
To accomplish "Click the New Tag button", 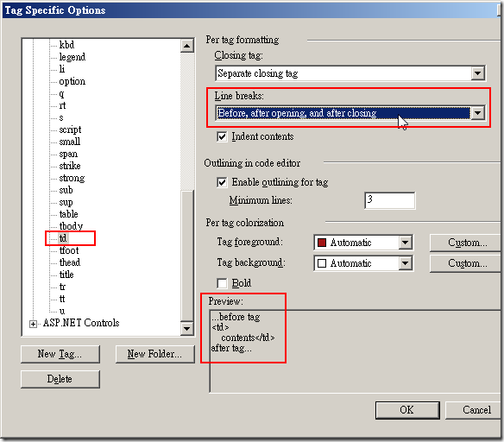I will pos(60,354).
